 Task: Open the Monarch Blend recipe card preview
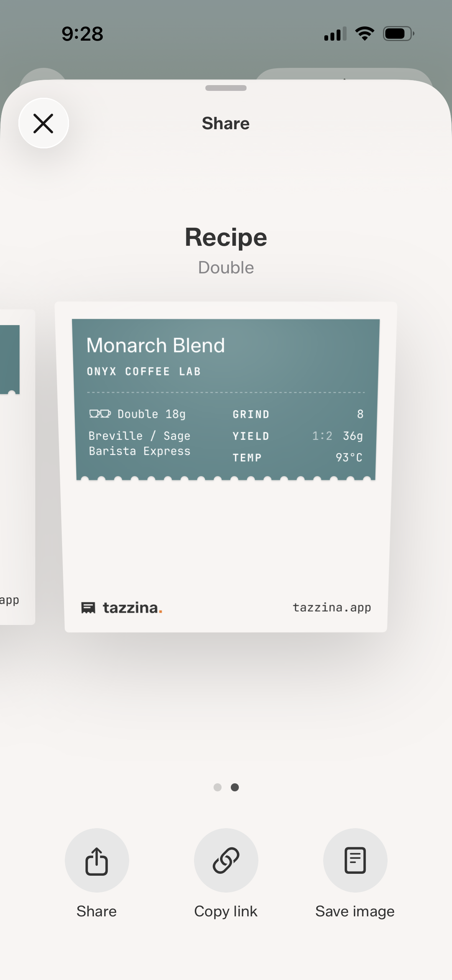tap(226, 467)
